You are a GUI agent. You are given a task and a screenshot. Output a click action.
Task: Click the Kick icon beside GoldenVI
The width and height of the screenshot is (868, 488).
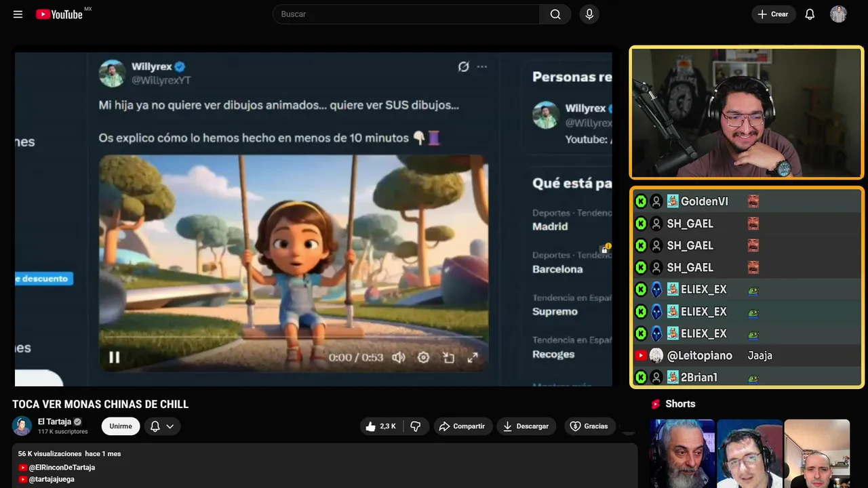tap(641, 201)
